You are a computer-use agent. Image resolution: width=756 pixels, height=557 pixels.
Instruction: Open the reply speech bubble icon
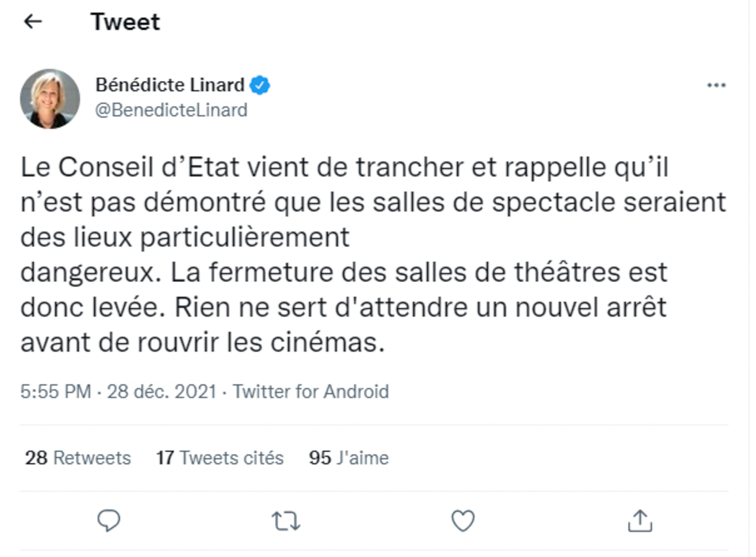click(109, 520)
